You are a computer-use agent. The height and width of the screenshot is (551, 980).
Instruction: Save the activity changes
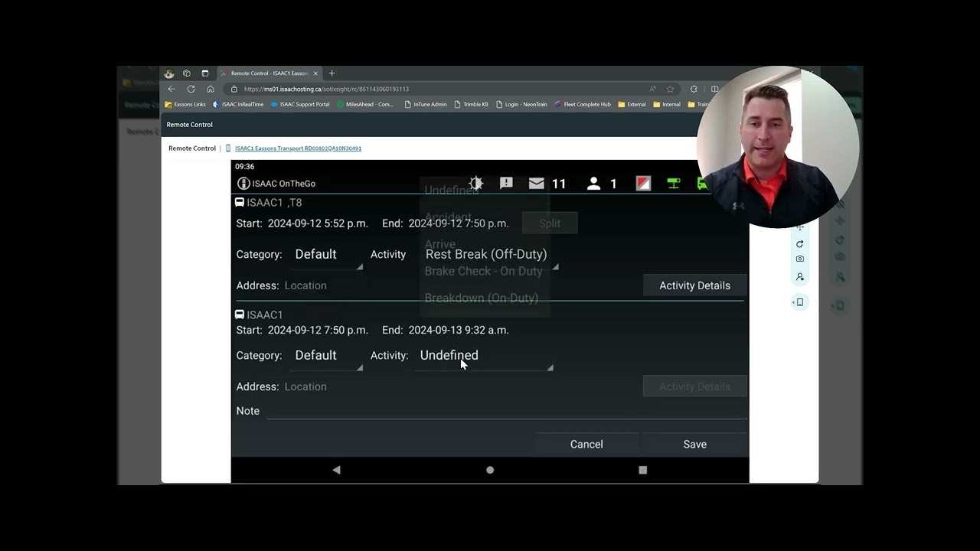click(x=694, y=445)
